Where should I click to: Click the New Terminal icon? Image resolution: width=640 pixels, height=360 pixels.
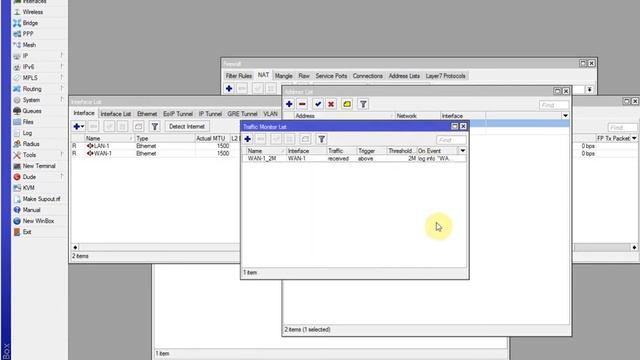coord(17,166)
